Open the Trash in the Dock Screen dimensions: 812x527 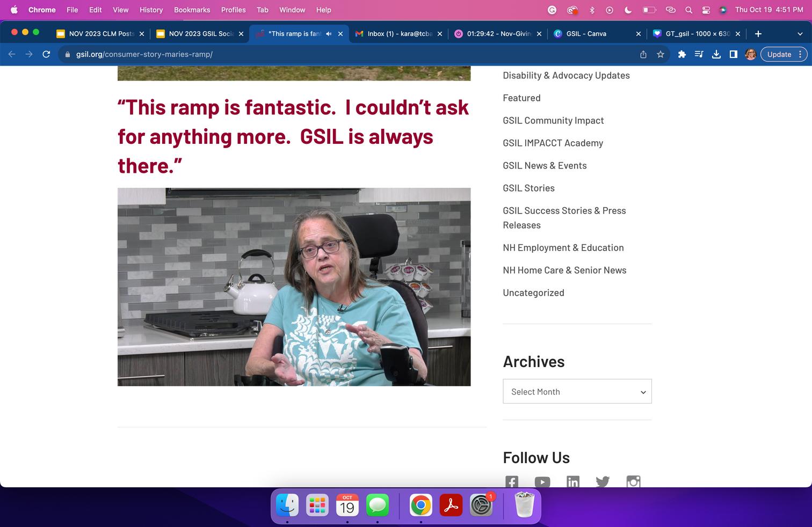[x=524, y=505]
